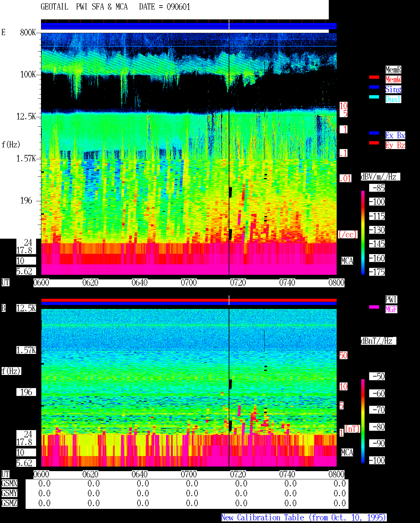This screenshot has height=523, width=420.
Task: Click the blue Ex Bx legend swatch
Action: tap(374, 133)
